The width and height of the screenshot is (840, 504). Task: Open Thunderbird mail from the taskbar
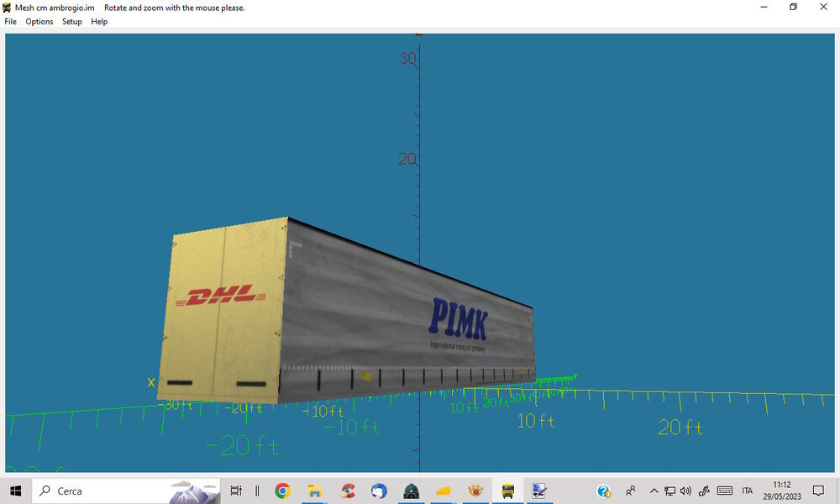point(380,491)
